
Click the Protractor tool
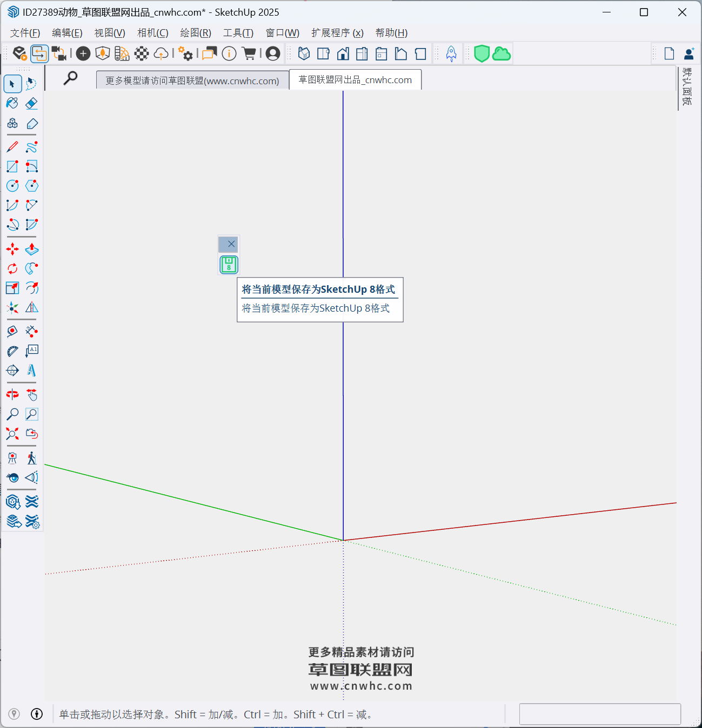pos(12,351)
